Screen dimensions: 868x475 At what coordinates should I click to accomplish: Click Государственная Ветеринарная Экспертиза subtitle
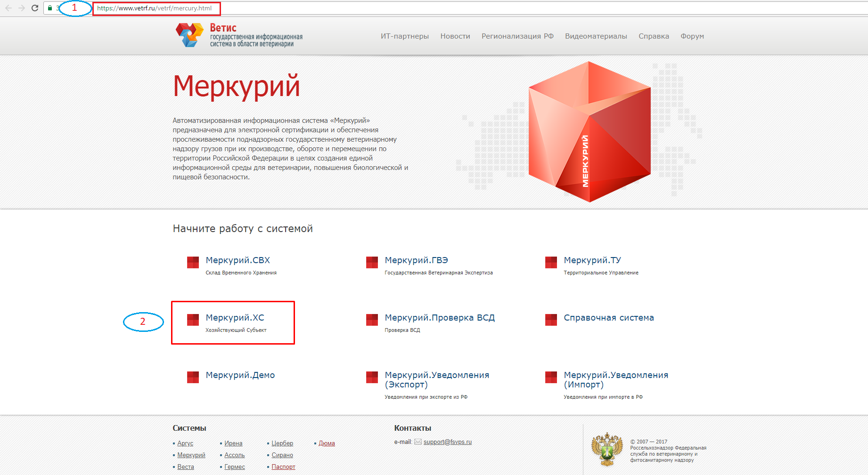coord(439,273)
